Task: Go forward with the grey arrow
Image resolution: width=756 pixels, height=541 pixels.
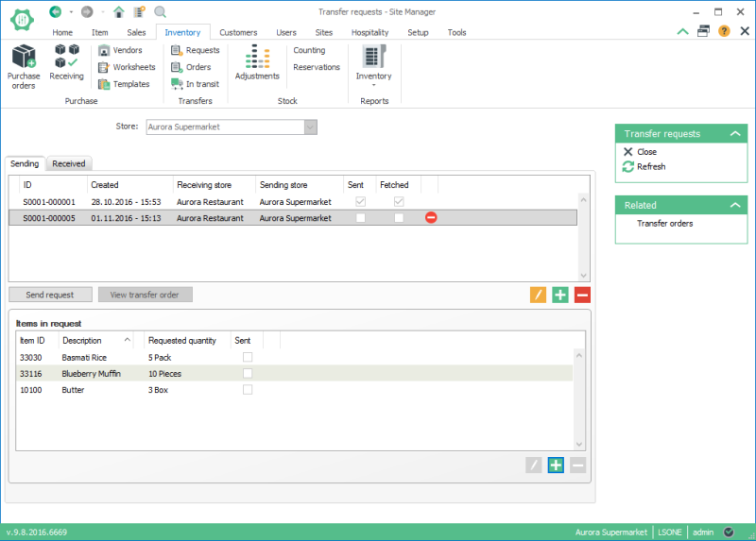Action: point(87,11)
